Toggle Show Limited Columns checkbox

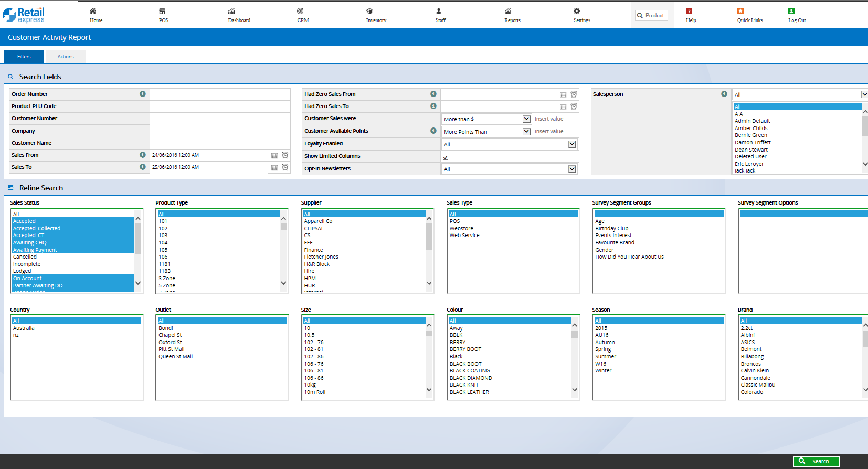446,157
